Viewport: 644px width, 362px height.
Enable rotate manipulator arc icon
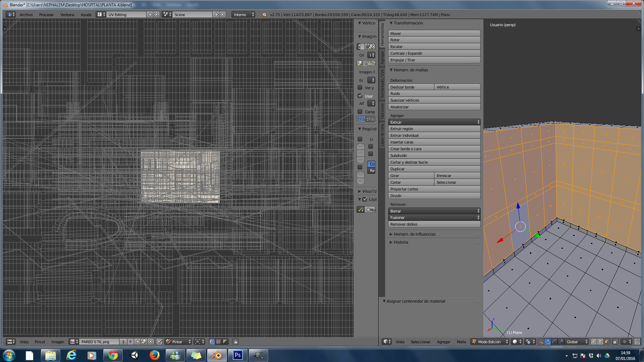(x=554, y=342)
